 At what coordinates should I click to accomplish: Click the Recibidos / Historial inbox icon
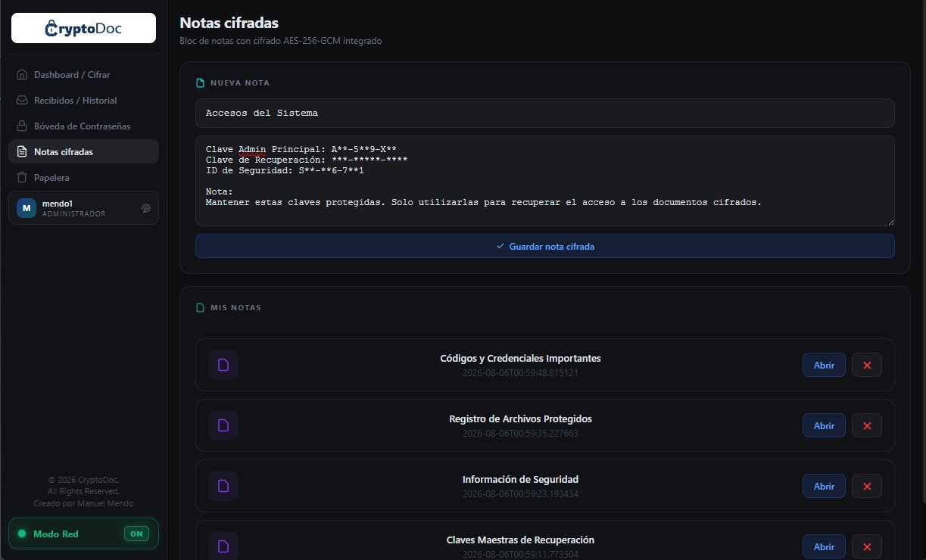pos(22,101)
